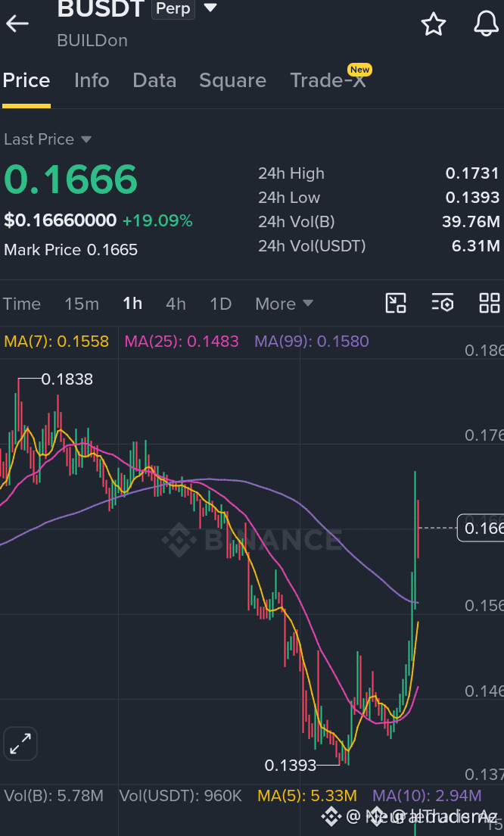This screenshot has height=836, width=504.
Task: Go back with the left arrow
Action: pyautogui.click(x=17, y=23)
